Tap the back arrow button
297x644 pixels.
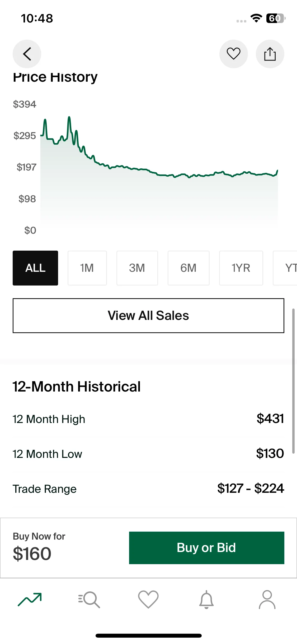coord(27,54)
